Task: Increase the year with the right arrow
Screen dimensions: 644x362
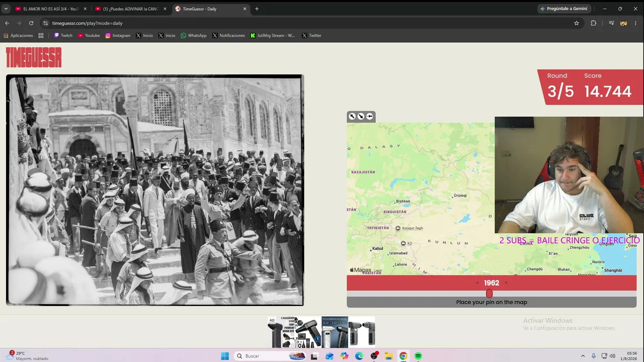Action: [506, 283]
